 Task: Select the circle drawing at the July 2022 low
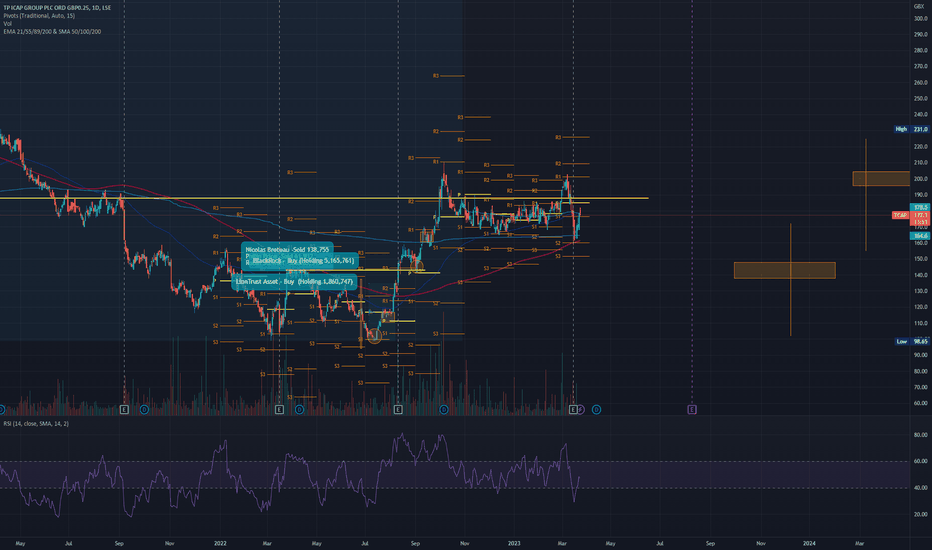click(374, 337)
